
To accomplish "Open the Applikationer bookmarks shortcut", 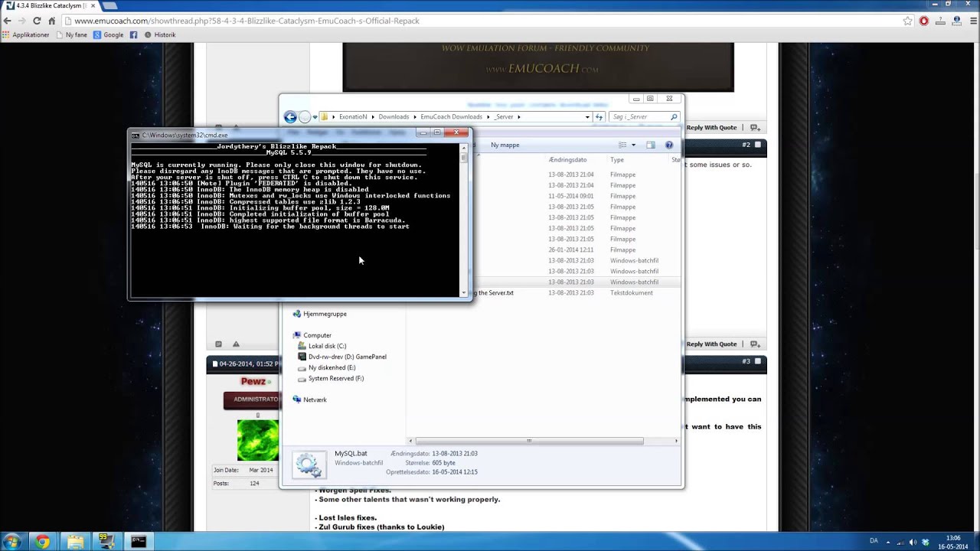I will pyautogui.click(x=26, y=34).
